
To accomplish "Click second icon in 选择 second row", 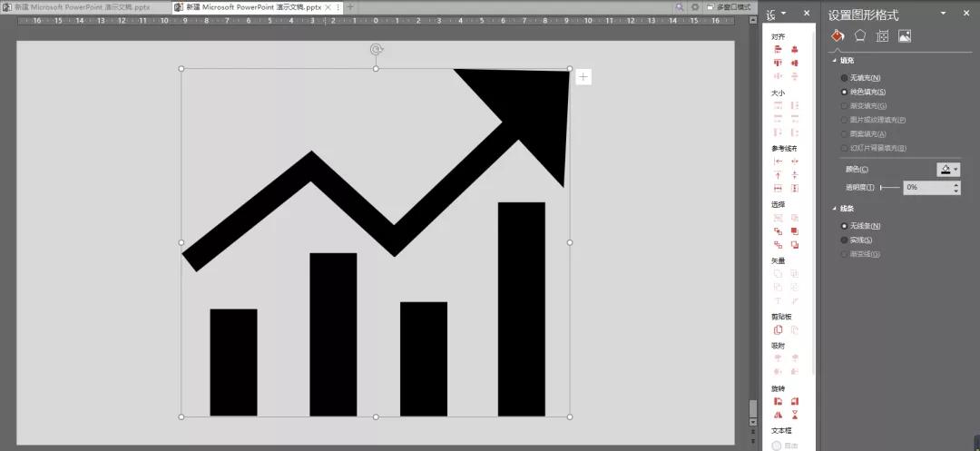I will [794, 231].
